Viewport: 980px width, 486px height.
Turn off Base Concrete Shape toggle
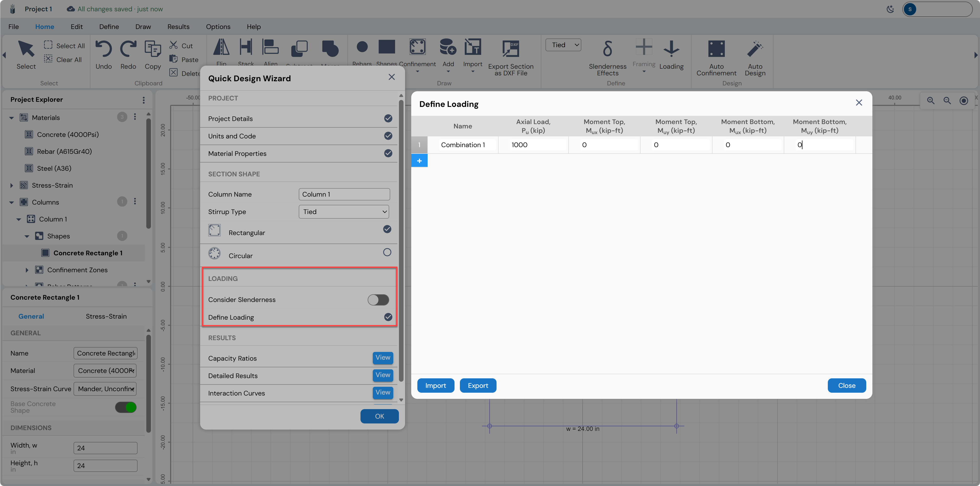pos(126,407)
